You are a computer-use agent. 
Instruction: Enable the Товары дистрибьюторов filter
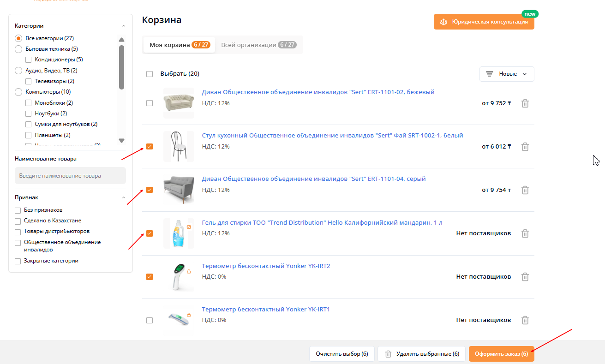pos(18,231)
